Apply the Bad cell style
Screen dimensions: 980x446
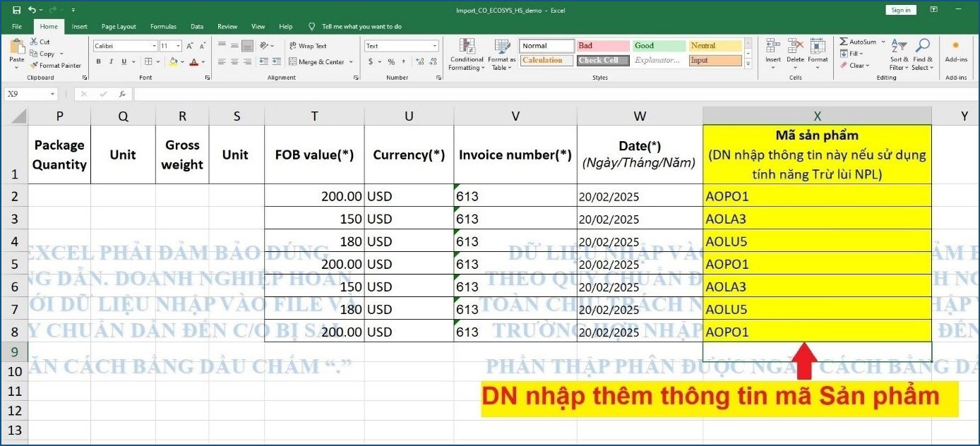tap(604, 46)
